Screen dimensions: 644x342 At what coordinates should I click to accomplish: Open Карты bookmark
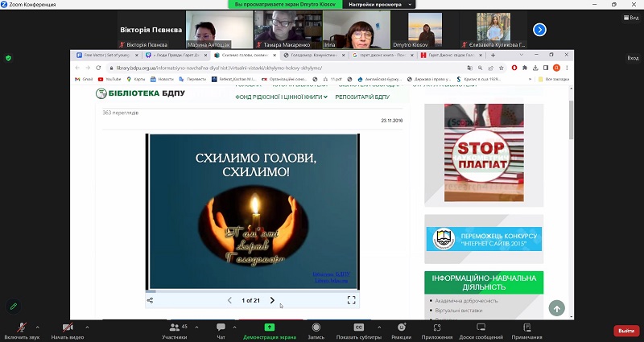click(x=135, y=79)
